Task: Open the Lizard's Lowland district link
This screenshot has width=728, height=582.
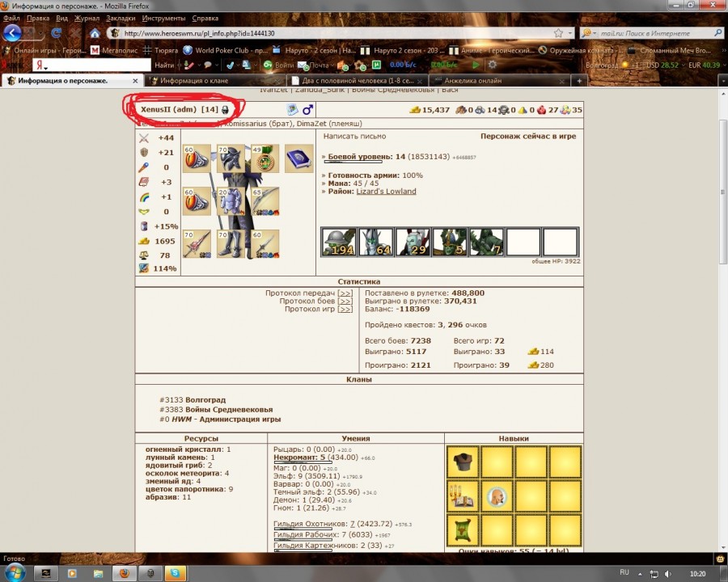Action: click(x=386, y=192)
